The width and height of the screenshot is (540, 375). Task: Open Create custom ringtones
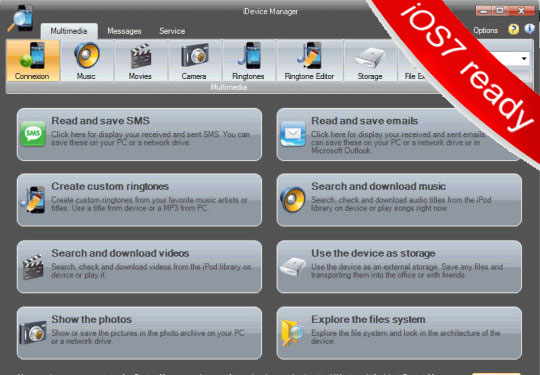(x=139, y=200)
